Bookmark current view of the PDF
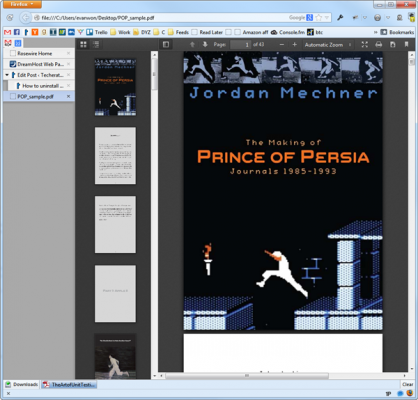Screen dimensions: 418x400 tap(406, 44)
